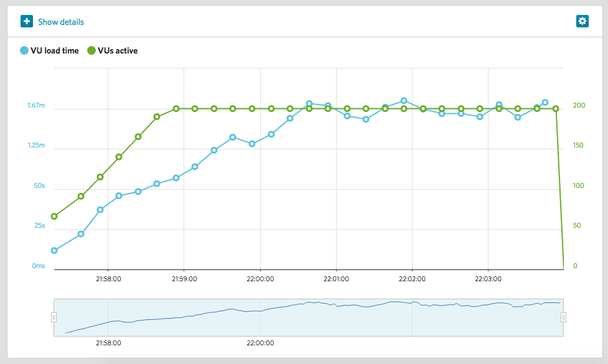Grab the left handle of the range navigator

[x=54, y=317]
